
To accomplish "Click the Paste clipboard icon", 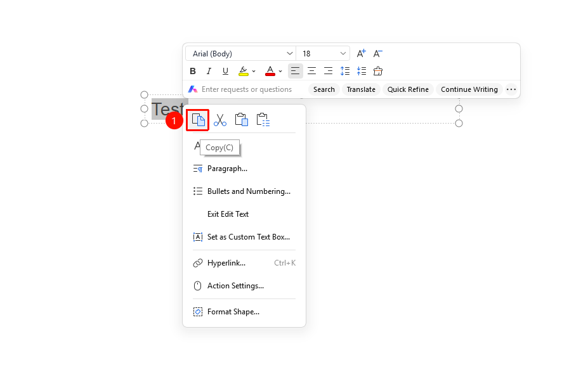I will pos(242,120).
